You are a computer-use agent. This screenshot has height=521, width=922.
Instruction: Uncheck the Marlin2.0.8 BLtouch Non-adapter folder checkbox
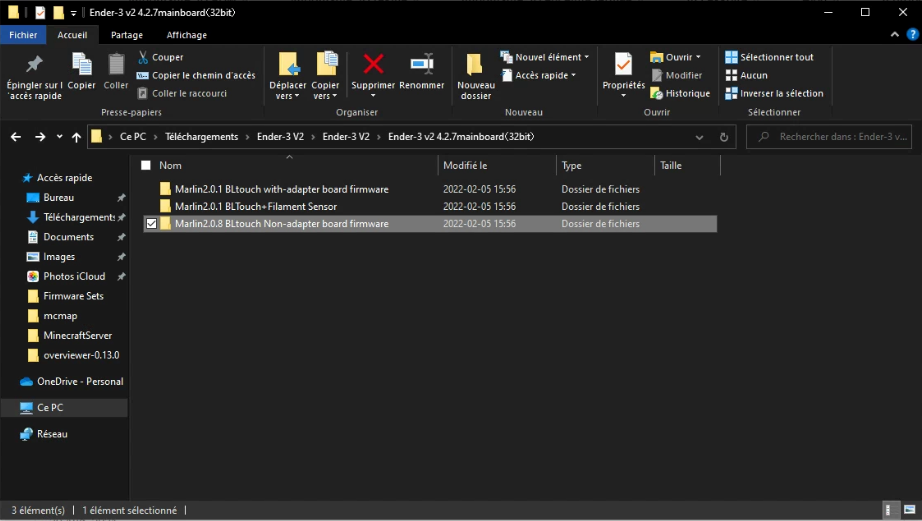151,224
